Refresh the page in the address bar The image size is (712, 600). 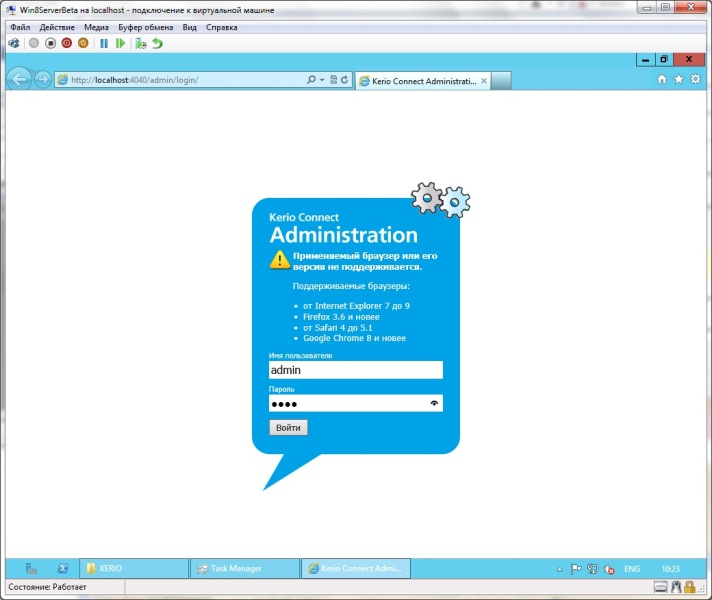pyautogui.click(x=345, y=79)
